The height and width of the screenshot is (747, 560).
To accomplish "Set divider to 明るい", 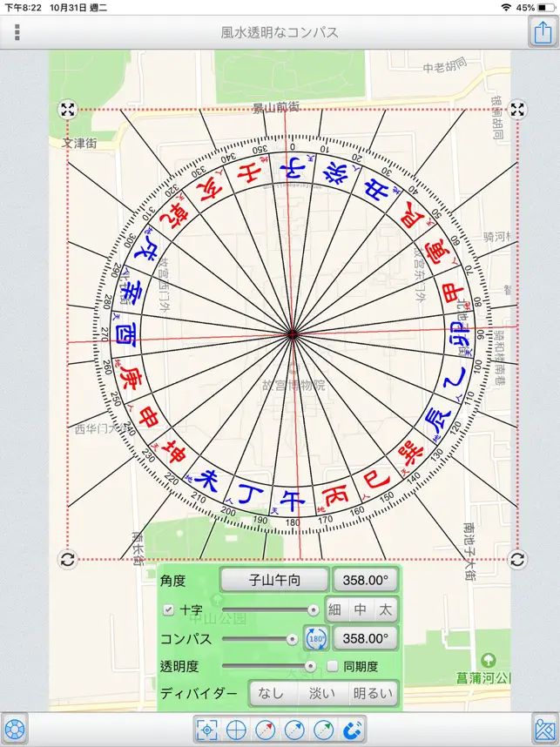I will [x=373, y=694].
